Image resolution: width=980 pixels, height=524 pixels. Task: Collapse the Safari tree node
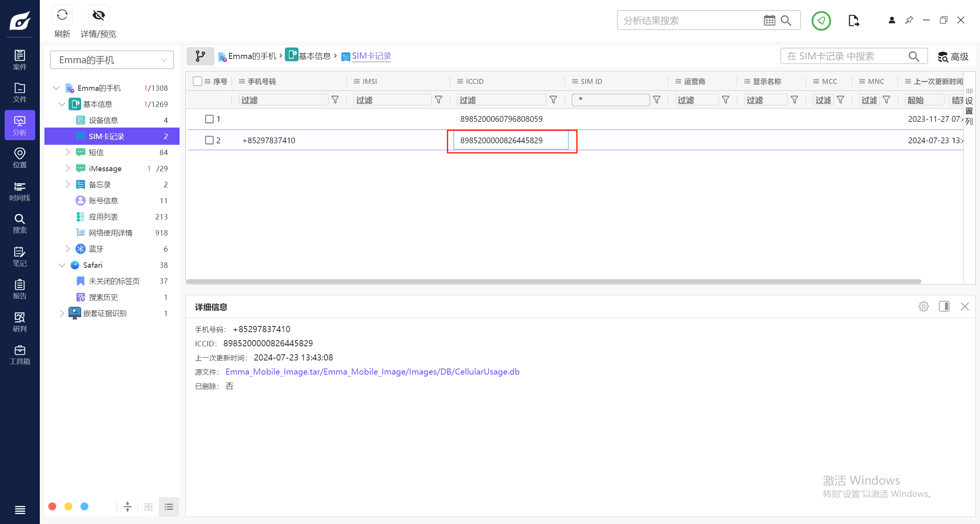pyautogui.click(x=62, y=265)
